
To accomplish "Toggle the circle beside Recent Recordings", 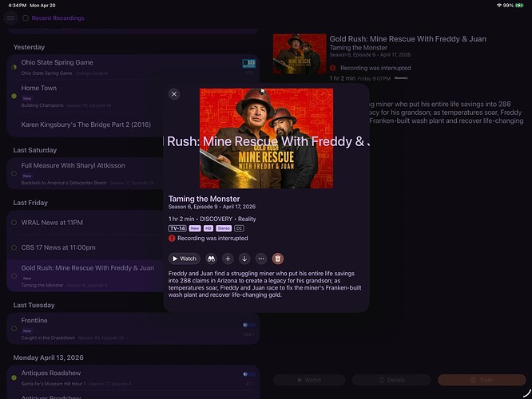I will coord(26,18).
